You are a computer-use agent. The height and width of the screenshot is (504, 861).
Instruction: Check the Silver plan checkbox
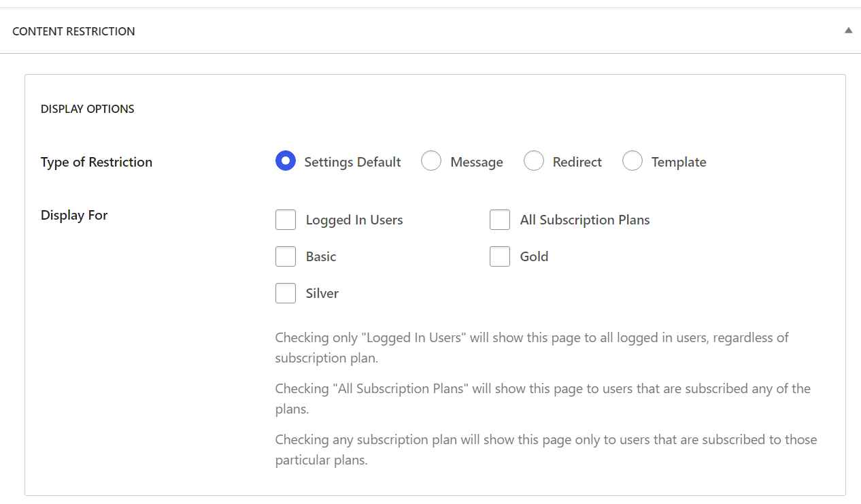286,293
